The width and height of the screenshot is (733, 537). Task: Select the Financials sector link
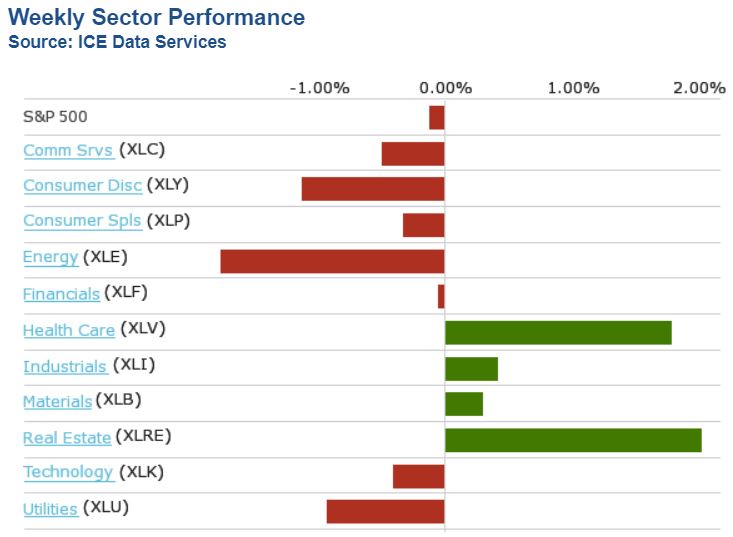tap(61, 294)
